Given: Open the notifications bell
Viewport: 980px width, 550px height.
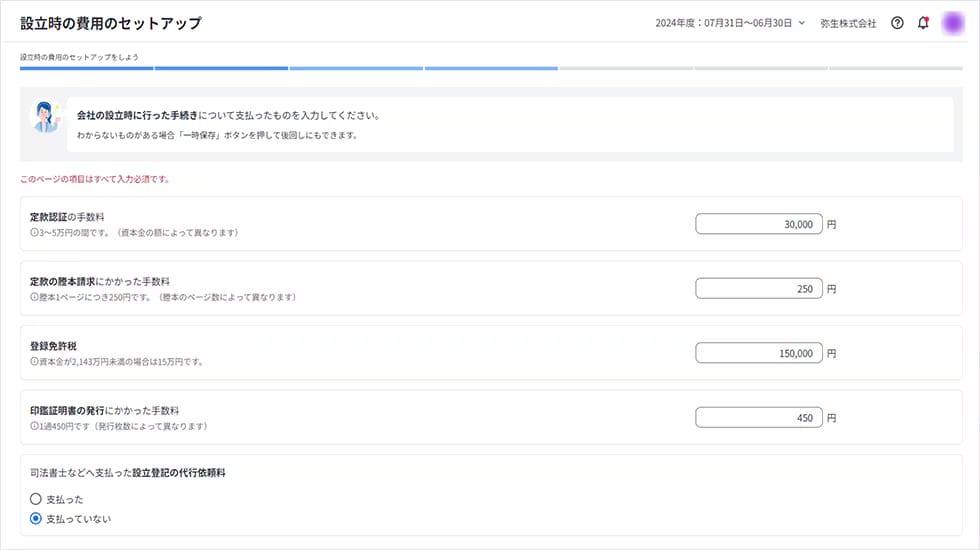Looking at the screenshot, I should point(923,23).
